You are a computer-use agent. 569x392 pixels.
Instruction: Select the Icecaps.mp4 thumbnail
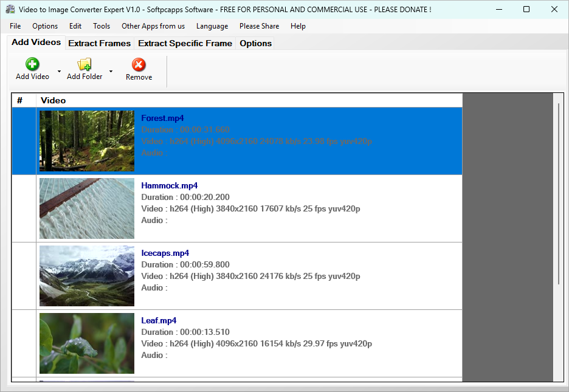coord(87,276)
